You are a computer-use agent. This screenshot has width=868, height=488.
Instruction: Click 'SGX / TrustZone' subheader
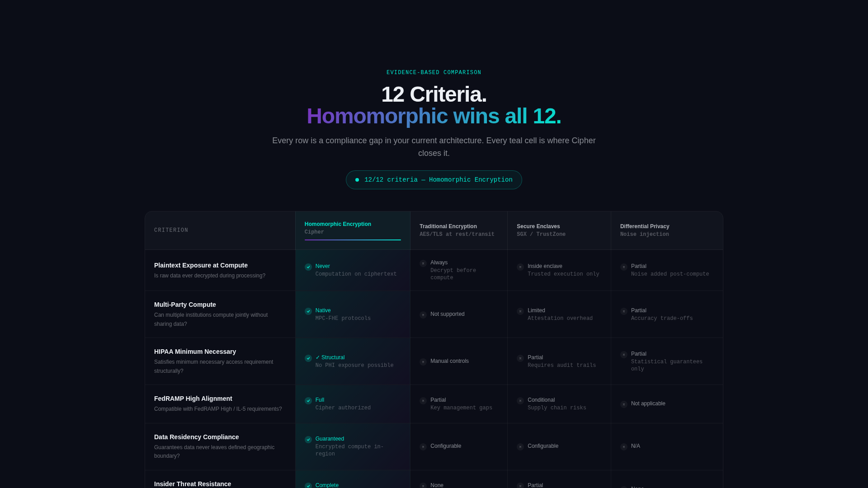coord(541,235)
